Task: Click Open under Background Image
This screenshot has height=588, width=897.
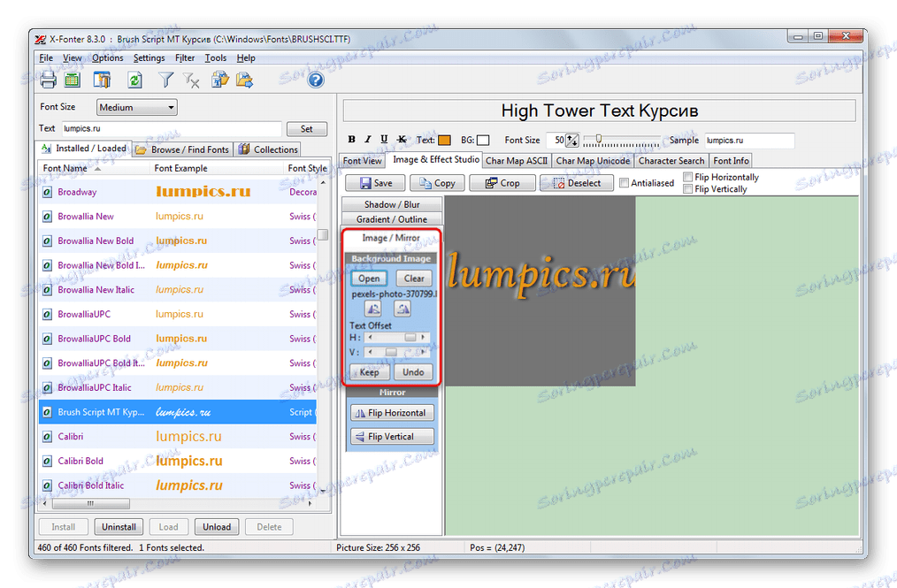Action: [x=369, y=279]
